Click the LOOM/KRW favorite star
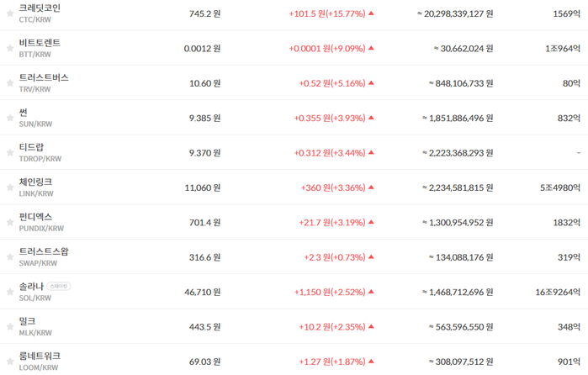Image resolution: width=588 pixels, height=375 pixels. (x=10, y=362)
